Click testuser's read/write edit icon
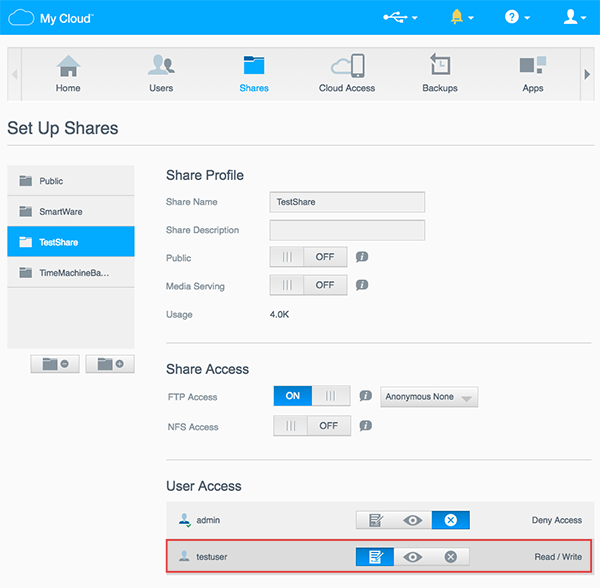 (375, 557)
